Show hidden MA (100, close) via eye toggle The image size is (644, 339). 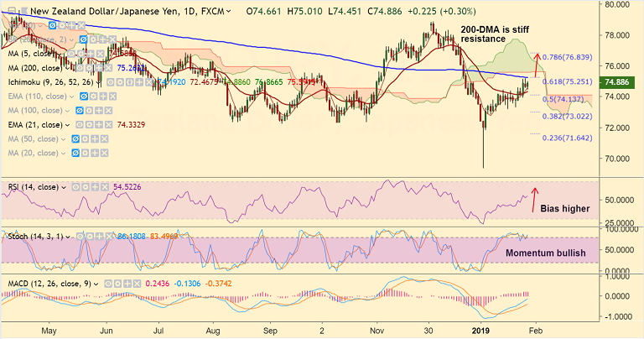pyautogui.click(x=80, y=111)
